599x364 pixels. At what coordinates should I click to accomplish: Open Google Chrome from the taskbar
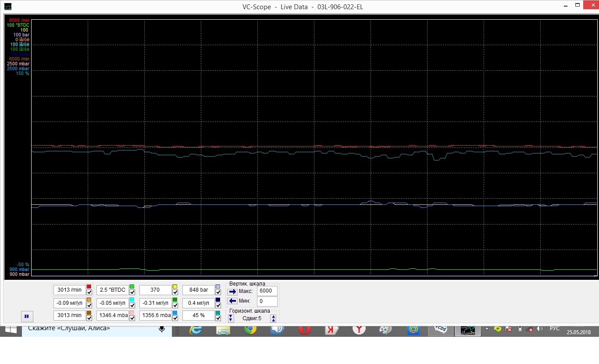[x=250, y=329]
